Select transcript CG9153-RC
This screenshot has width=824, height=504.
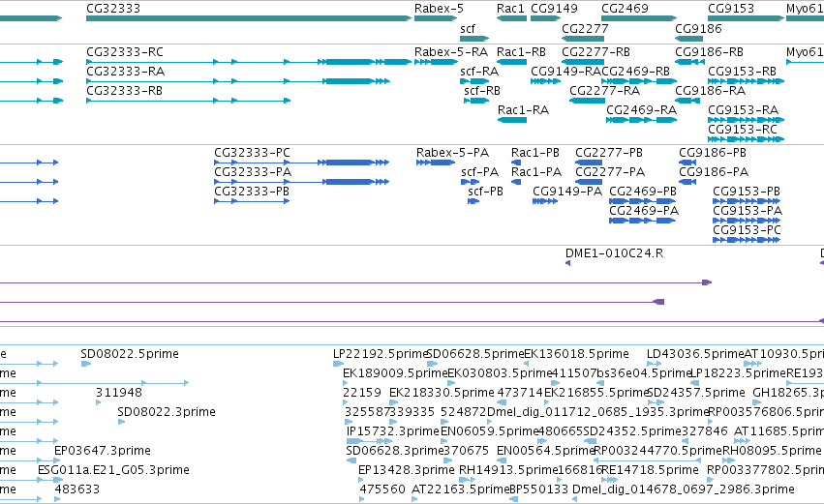742,130
